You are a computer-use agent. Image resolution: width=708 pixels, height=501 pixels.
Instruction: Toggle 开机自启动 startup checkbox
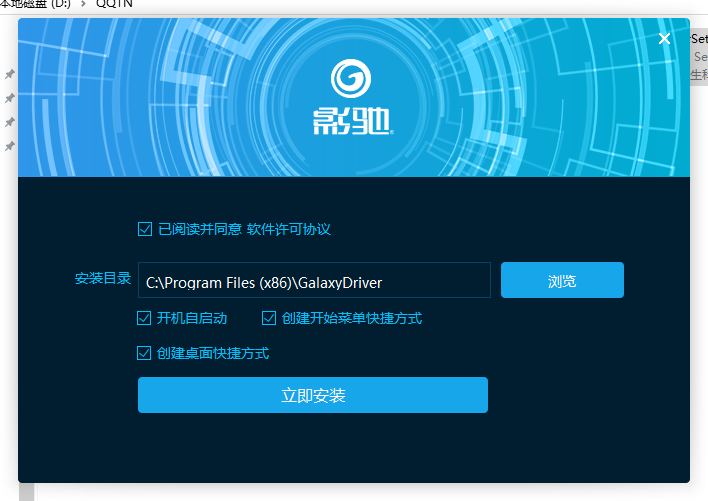click(144, 318)
